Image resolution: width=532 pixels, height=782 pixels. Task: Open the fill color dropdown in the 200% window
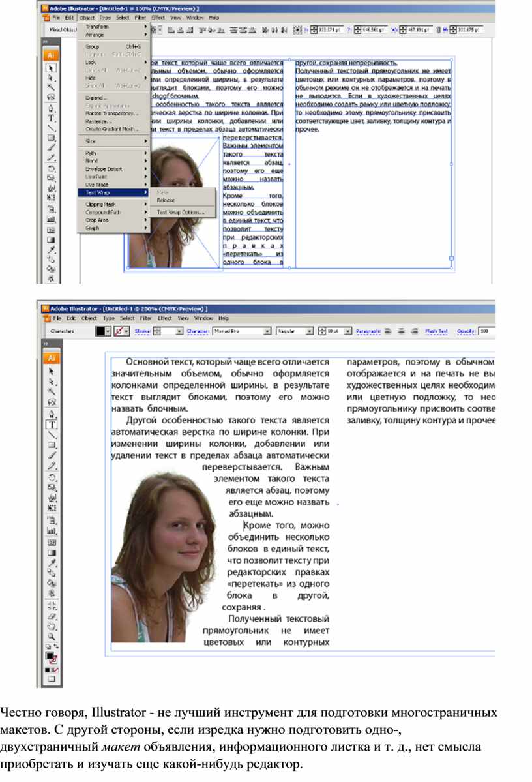(108, 331)
